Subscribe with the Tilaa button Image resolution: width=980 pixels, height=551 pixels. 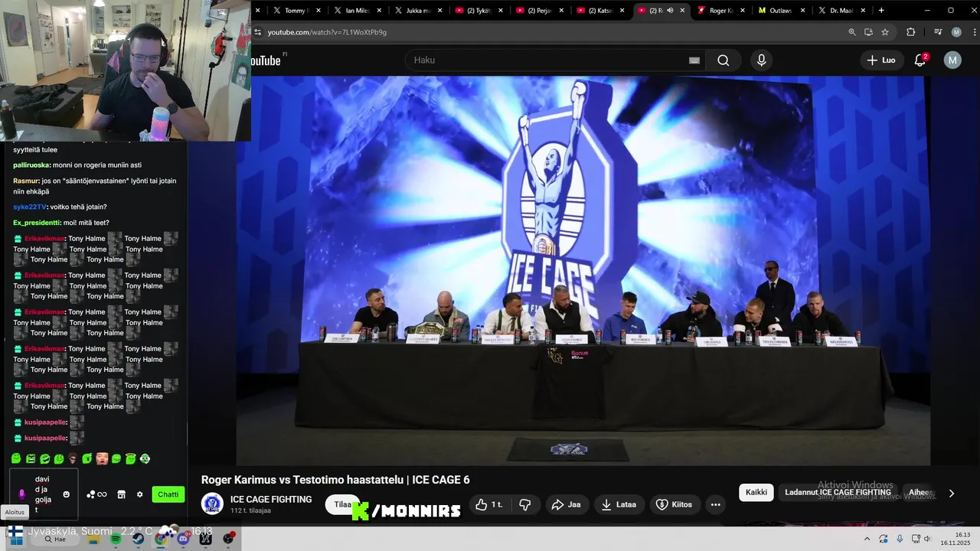pyautogui.click(x=342, y=504)
